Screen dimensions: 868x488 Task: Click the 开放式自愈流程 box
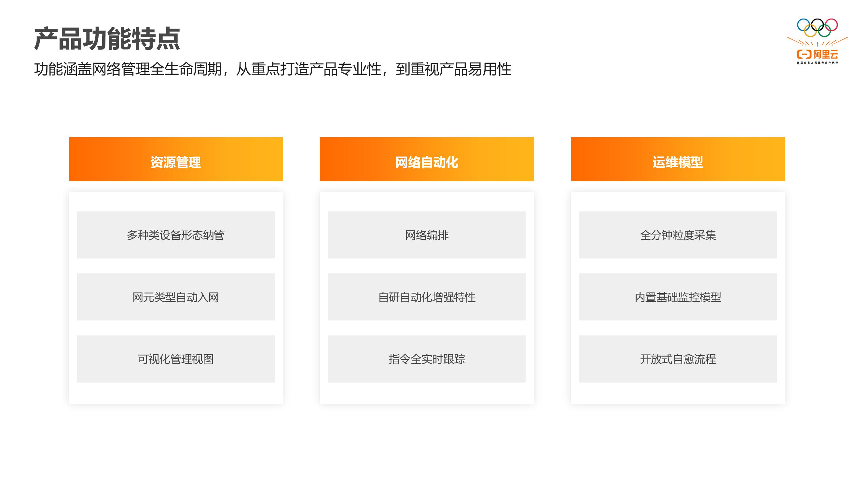678,359
